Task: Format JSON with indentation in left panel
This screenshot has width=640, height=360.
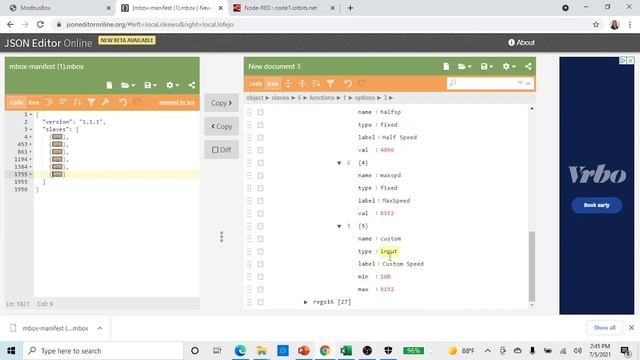Action: point(49,102)
